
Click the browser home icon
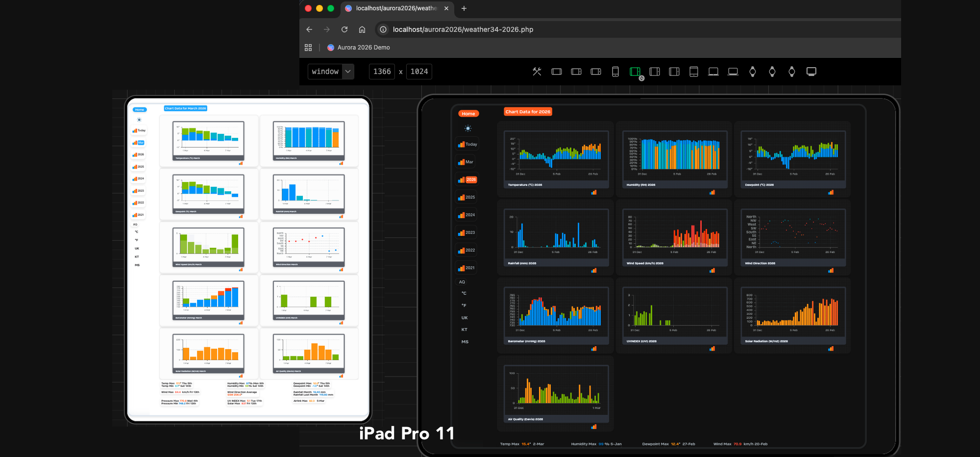(362, 29)
